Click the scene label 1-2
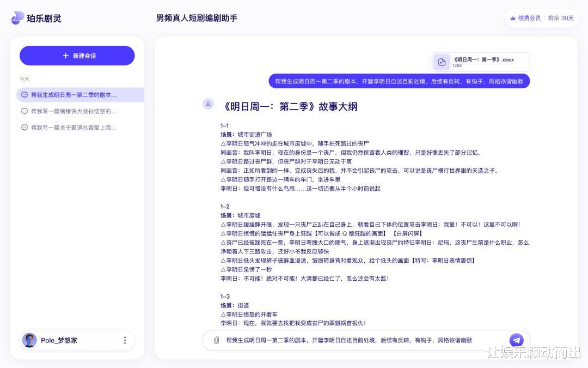Viewport: 588px width, 368px height. pos(225,207)
